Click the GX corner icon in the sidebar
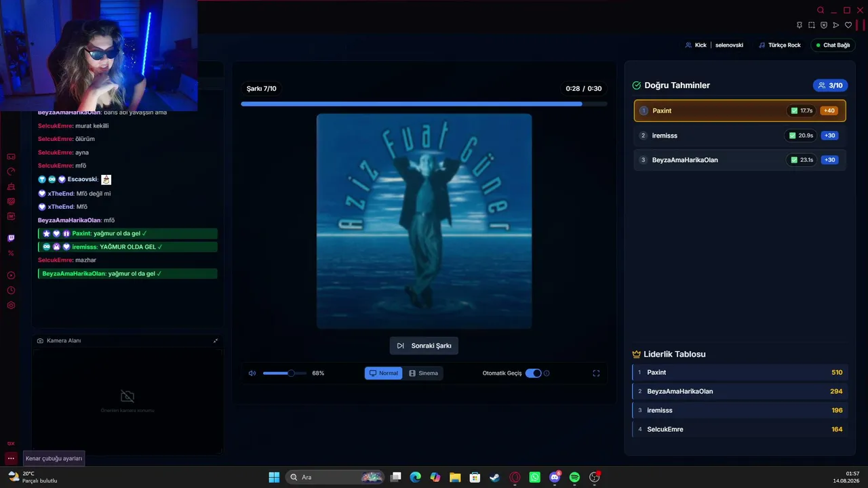 (x=11, y=443)
